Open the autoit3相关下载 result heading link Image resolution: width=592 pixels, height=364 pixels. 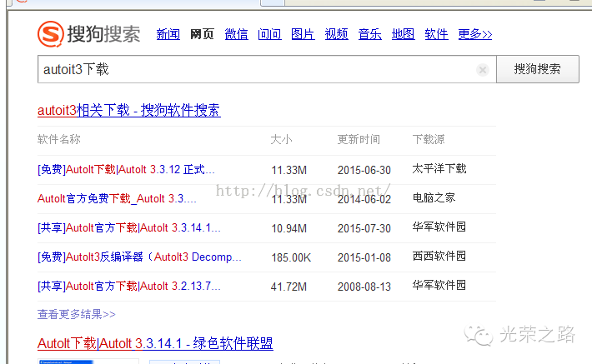click(128, 111)
